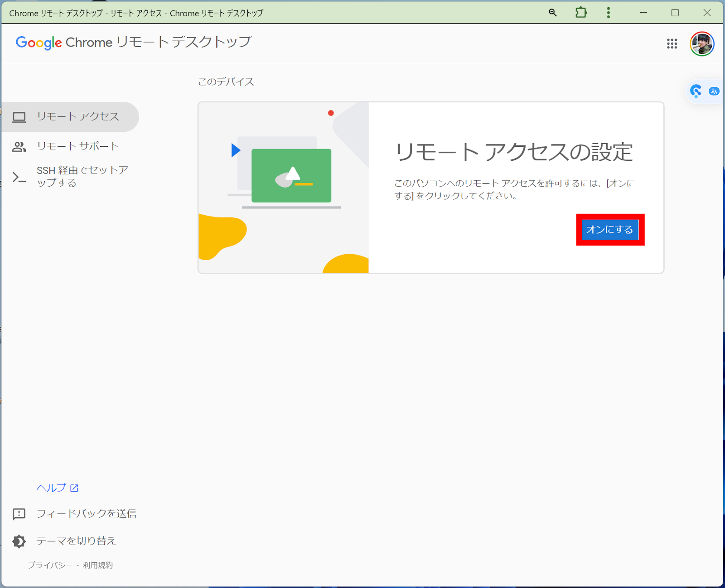Click the terminal prompt icon for SSH
The image size is (725, 588).
point(19,177)
